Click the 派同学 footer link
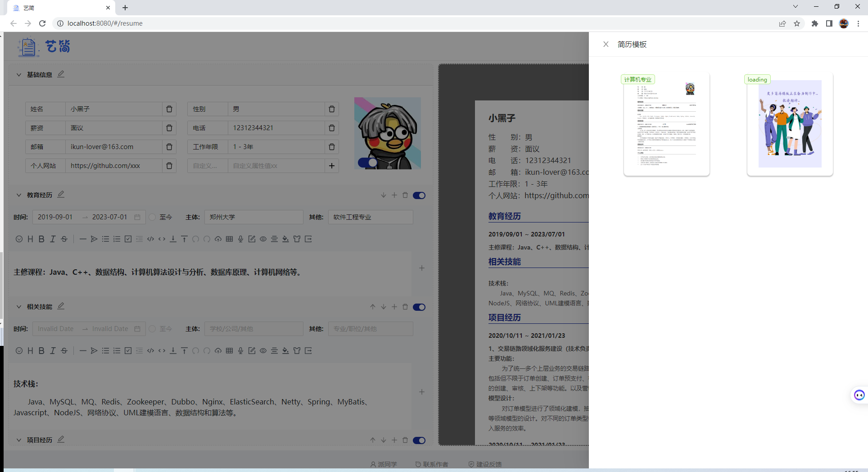868x472 pixels. 384,464
